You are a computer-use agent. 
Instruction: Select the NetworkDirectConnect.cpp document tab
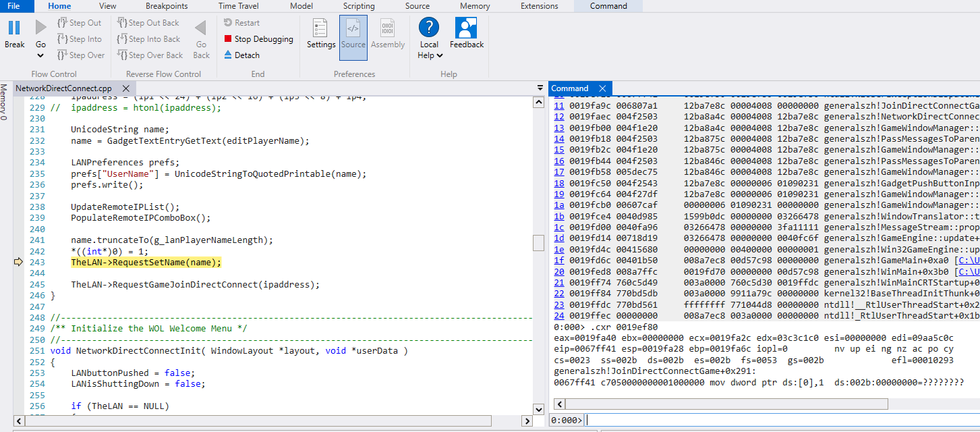point(64,88)
